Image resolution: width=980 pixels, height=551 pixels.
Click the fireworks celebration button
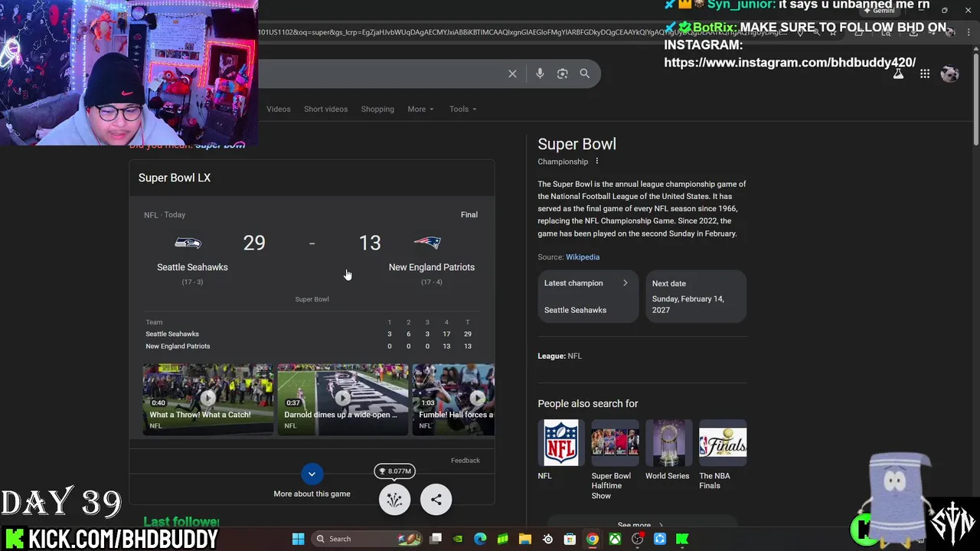tap(395, 500)
